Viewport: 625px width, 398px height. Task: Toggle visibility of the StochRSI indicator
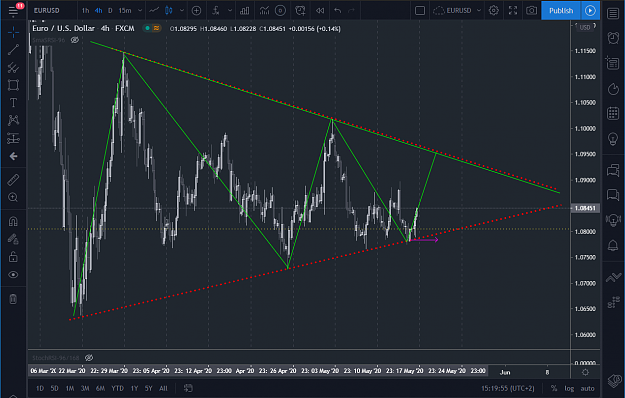[x=89, y=358]
